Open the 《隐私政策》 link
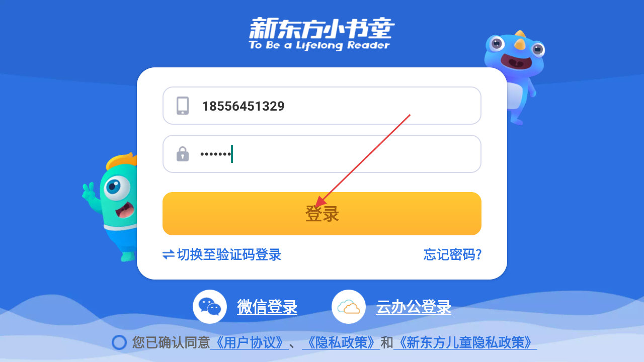This screenshot has height=362, width=644. click(x=341, y=343)
